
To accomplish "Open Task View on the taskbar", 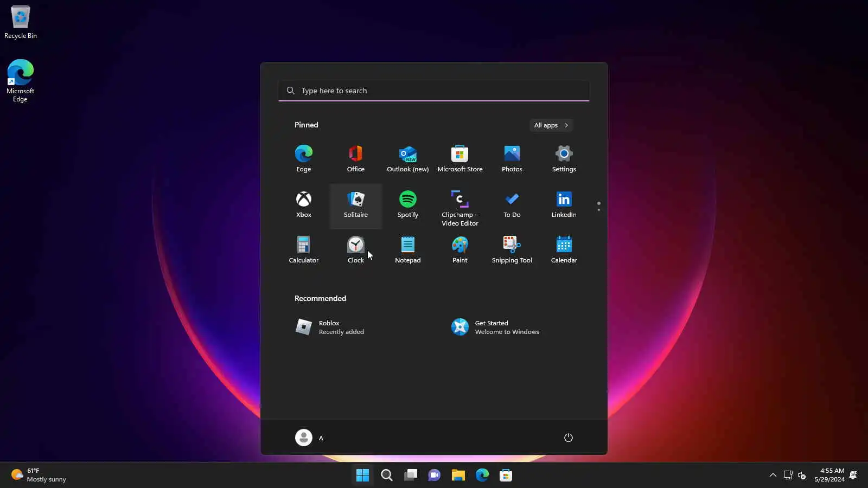I will click(x=411, y=476).
